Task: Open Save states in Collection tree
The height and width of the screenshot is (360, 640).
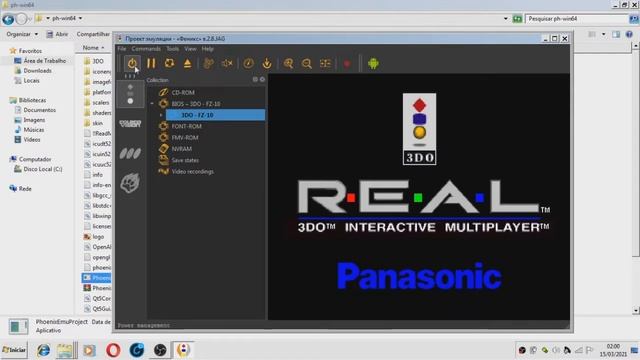Action: click(185, 160)
